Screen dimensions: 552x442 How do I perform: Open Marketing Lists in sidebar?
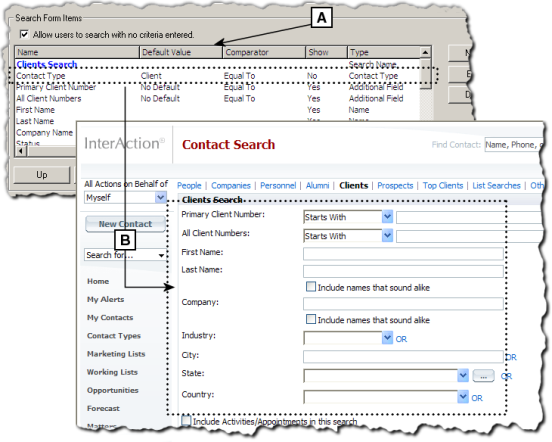click(x=116, y=354)
